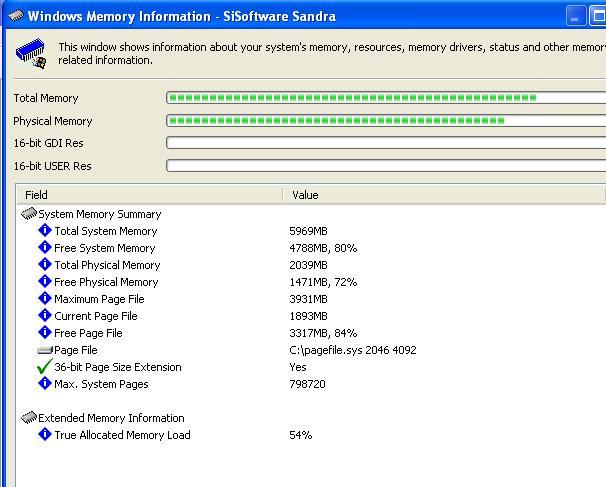
Task: Click info icon beside Max. System Pages
Action: pyautogui.click(x=45, y=383)
